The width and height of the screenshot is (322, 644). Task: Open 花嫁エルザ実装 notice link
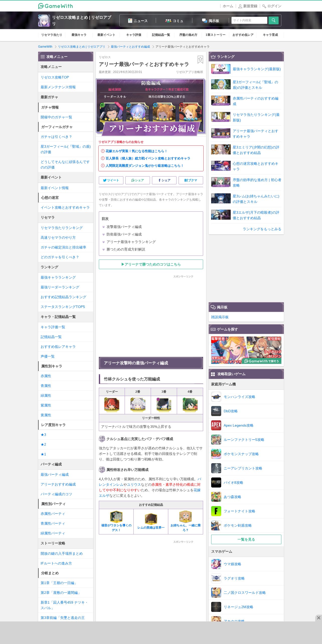click(x=136, y=151)
